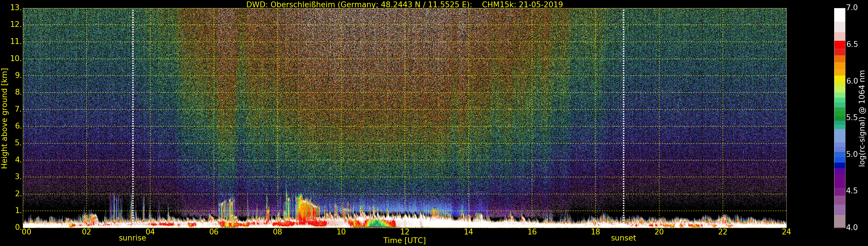
Task: Click the '08' time tick label
Action: click(x=277, y=232)
